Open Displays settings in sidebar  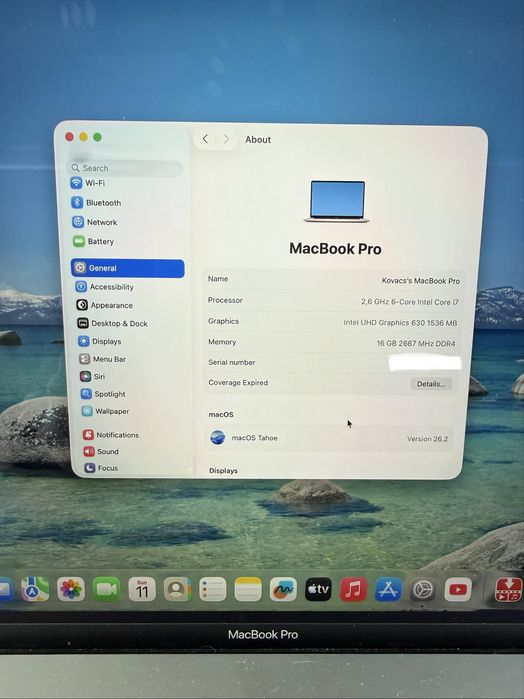click(x=99, y=341)
